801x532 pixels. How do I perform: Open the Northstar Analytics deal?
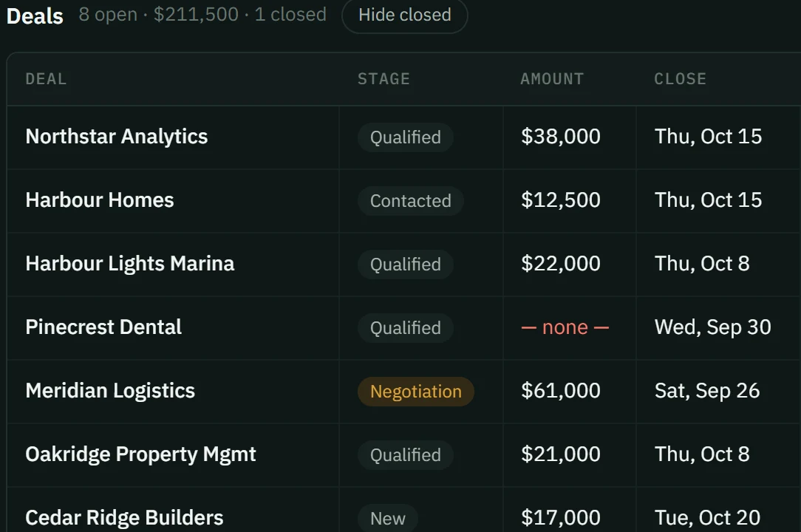[x=117, y=137]
